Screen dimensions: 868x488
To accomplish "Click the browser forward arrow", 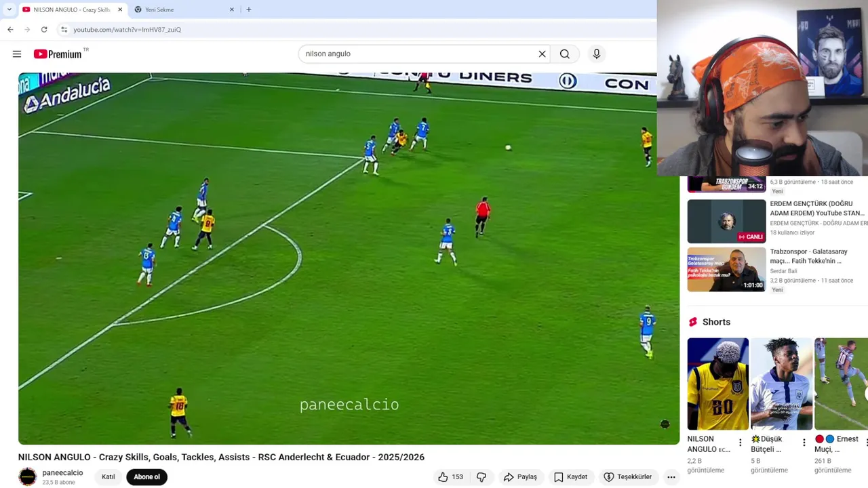I will click(x=27, y=29).
